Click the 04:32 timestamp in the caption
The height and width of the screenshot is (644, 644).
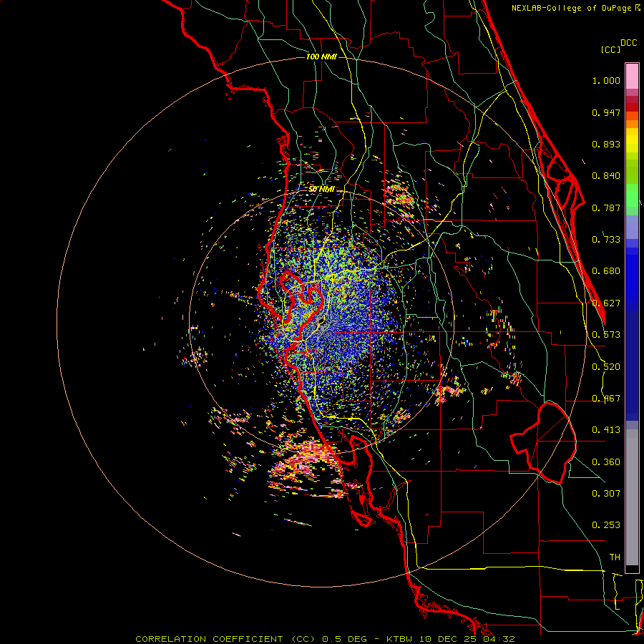coord(499,639)
